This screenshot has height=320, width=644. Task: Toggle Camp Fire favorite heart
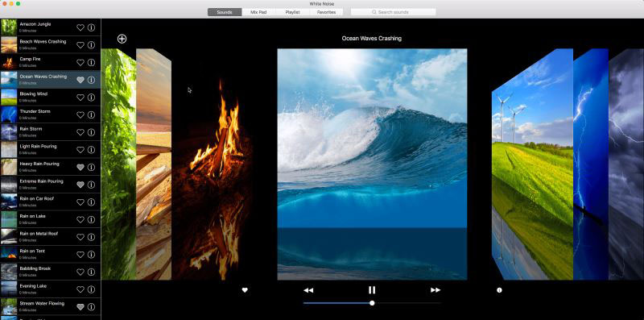pos(80,63)
